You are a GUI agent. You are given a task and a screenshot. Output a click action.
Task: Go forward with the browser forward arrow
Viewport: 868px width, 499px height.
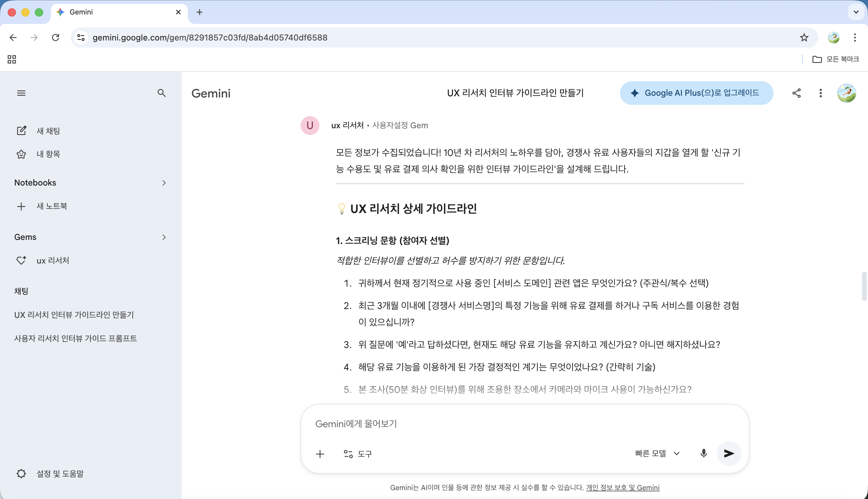34,37
